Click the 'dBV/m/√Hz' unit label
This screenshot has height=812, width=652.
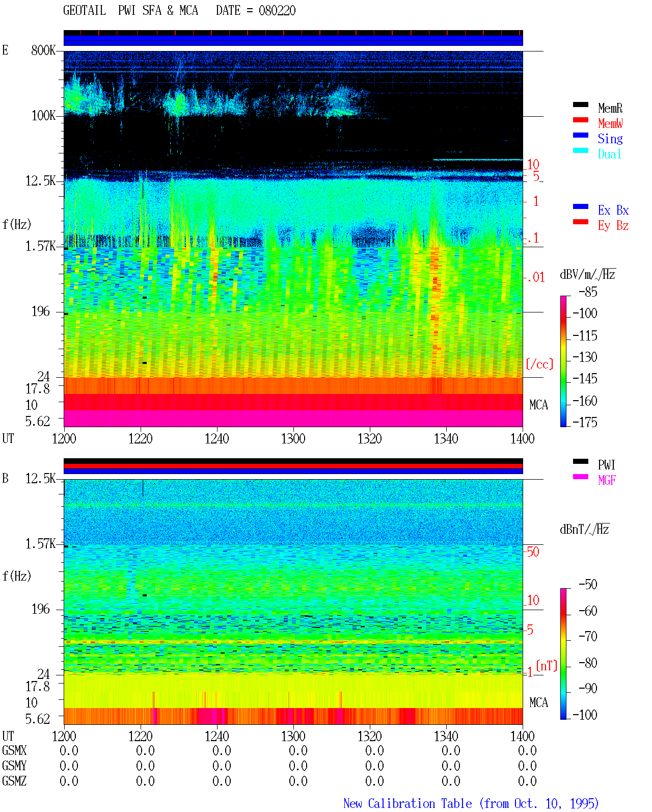(588, 274)
